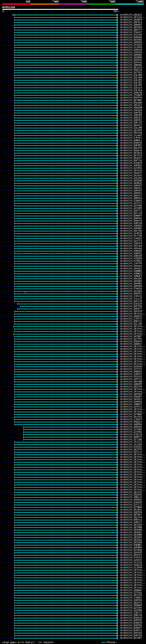Viewport: 146px width, 644px height.
Task: Select hit UniRef100_Q6BD10
Action: tap(131, 344)
